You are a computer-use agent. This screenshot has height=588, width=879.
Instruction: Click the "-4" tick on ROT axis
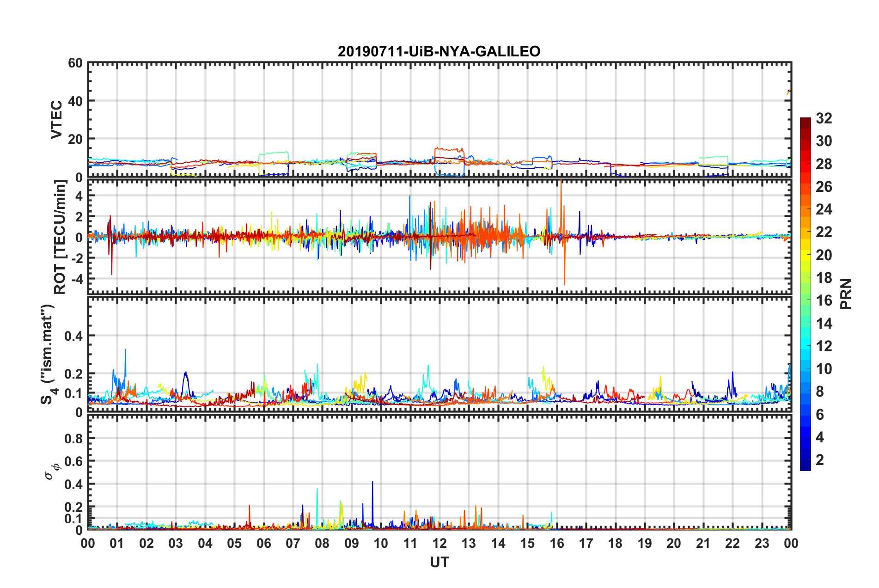pyautogui.click(x=77, y=279)
